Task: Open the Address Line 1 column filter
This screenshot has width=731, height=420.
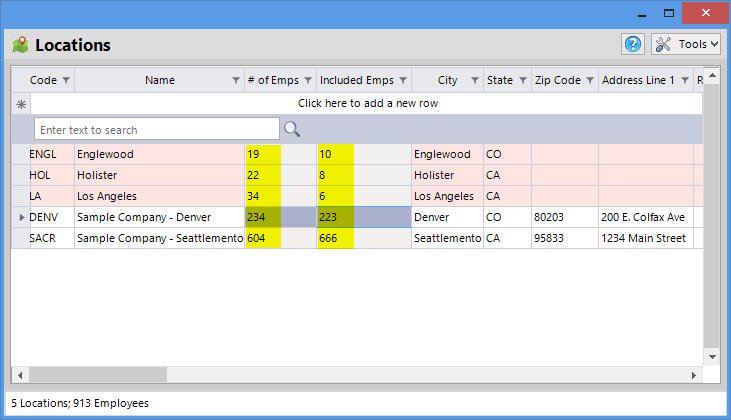Action: point(685,80)
